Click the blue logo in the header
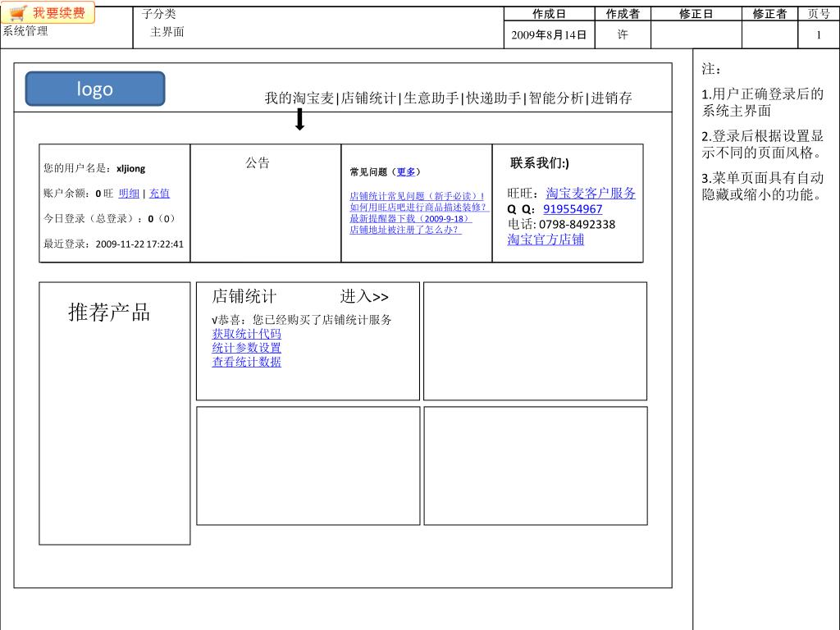The height and width of the screenshot is (630, 840). pos(95,89)
